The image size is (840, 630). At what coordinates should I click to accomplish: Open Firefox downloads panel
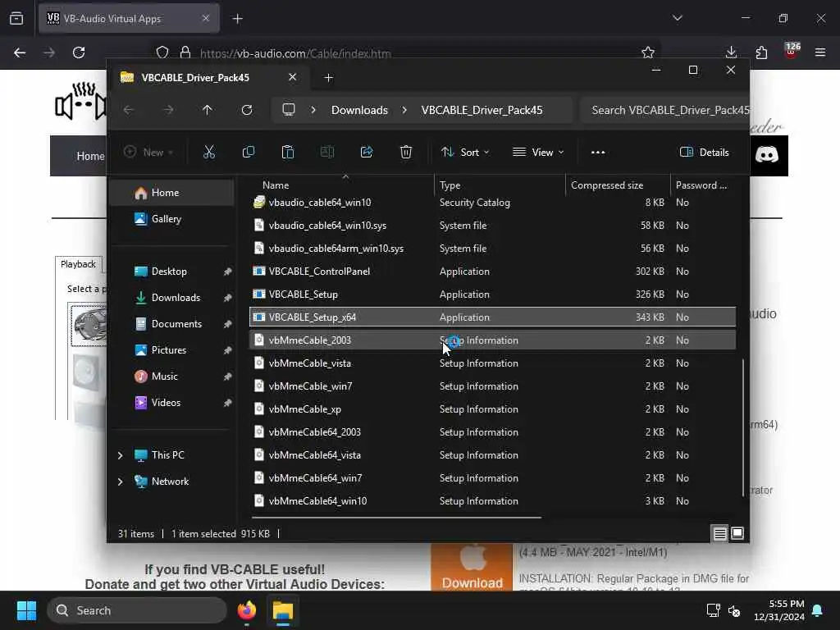point(731,52)
